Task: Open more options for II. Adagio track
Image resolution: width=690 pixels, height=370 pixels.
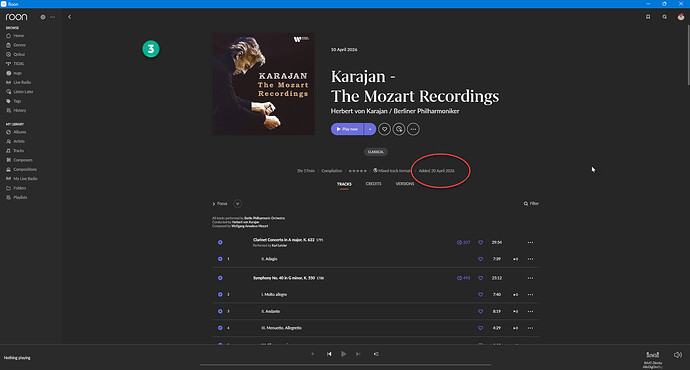Action: point(530,259)
